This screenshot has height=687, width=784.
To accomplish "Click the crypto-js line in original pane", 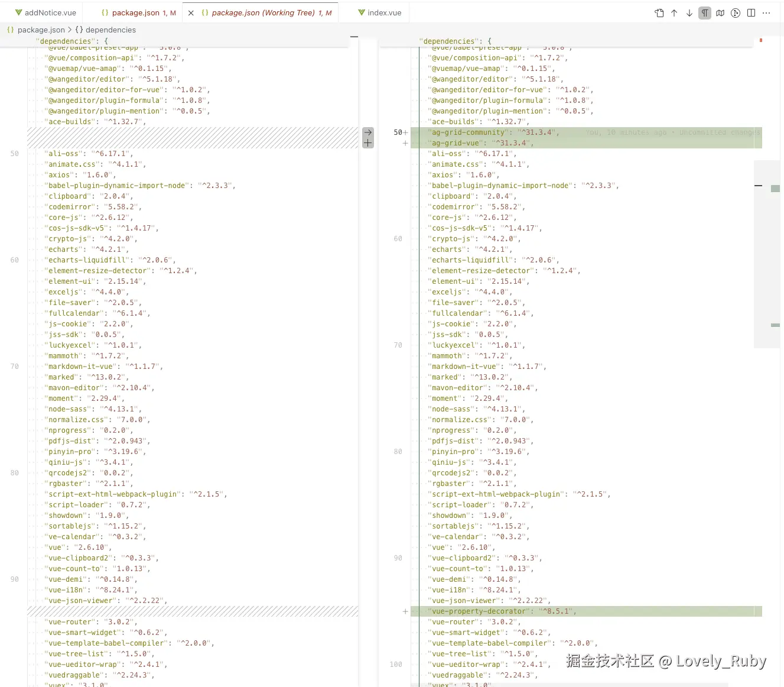I will click(x=90, y=239).
